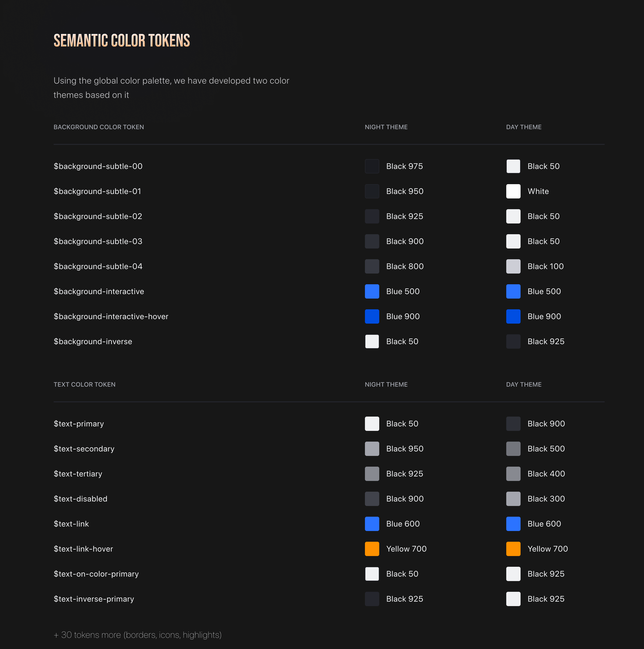Select the White swatch for $background-subtle-01
644x649 pixels.
point(513,191)
